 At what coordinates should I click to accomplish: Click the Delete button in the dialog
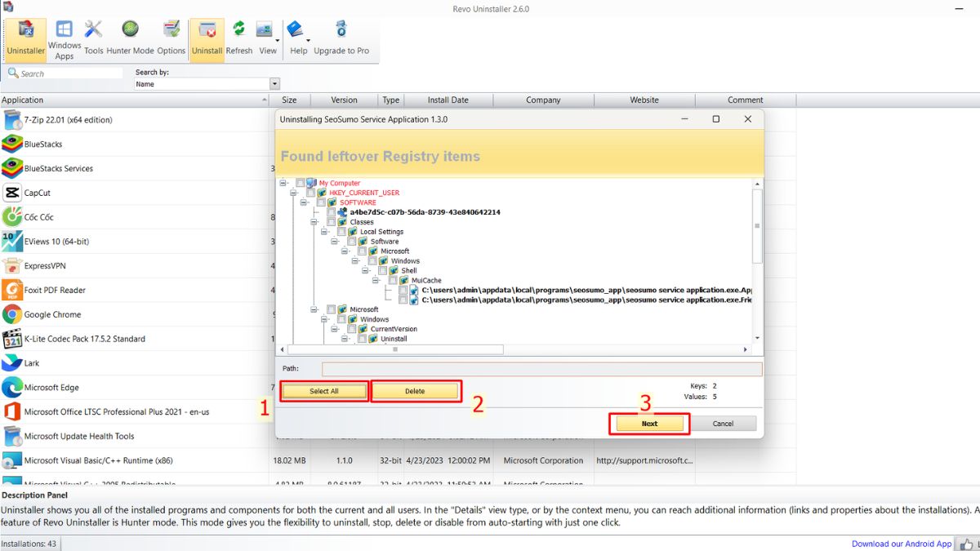tap(415, 391)
